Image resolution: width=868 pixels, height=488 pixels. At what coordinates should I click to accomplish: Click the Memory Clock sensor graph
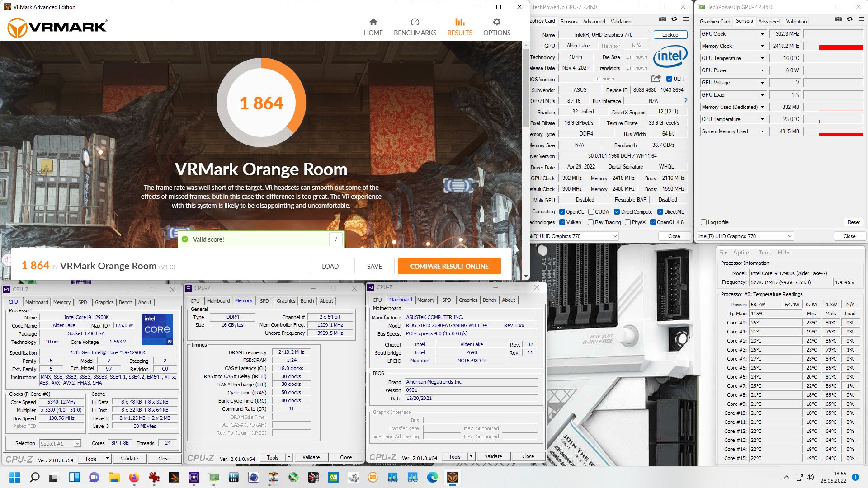[x=834, y=46]
